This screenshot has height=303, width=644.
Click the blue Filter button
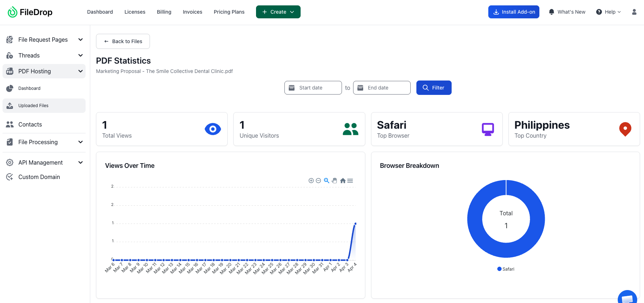point(434,88)
